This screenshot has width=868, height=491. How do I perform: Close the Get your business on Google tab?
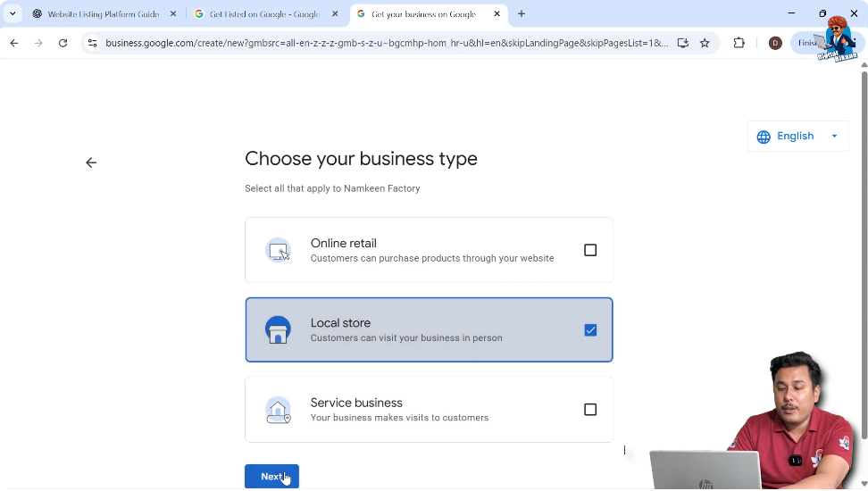[497, 14]
